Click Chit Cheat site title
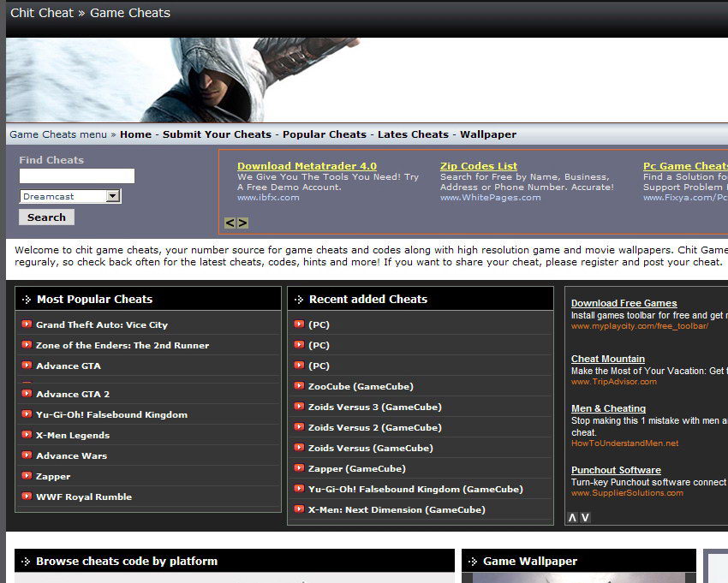728x583 pixels. coord(42,13)
